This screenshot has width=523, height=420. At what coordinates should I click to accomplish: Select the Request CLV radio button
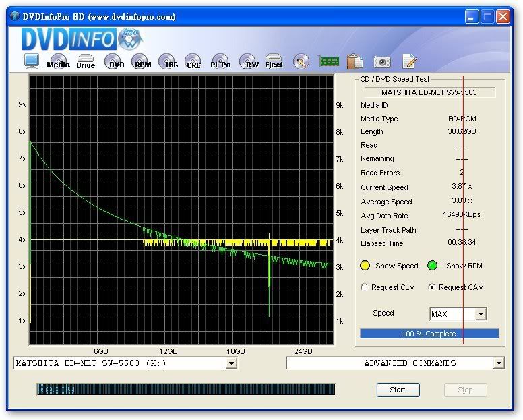point(364,287)
